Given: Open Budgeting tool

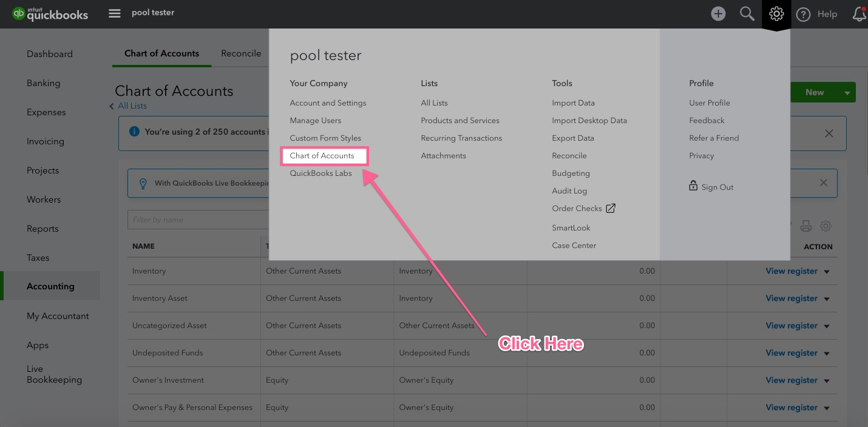Looking at the screenshot, I should 571,173.
